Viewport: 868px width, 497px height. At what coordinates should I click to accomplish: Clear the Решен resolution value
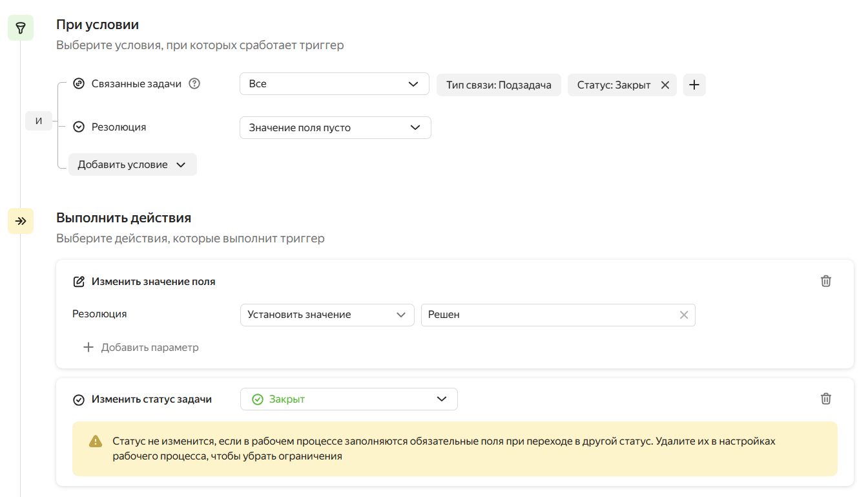pos(684,315)
